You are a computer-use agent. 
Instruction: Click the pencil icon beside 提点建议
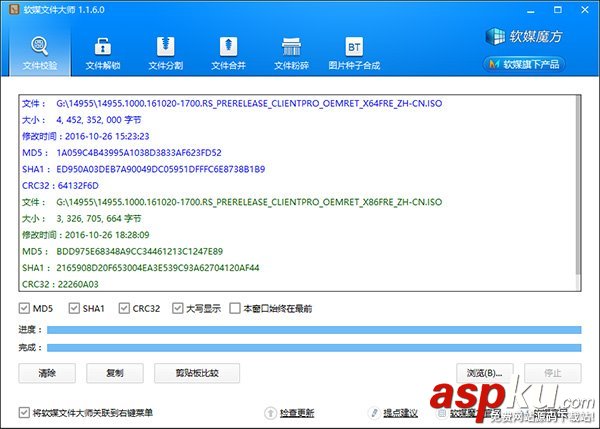375,413
